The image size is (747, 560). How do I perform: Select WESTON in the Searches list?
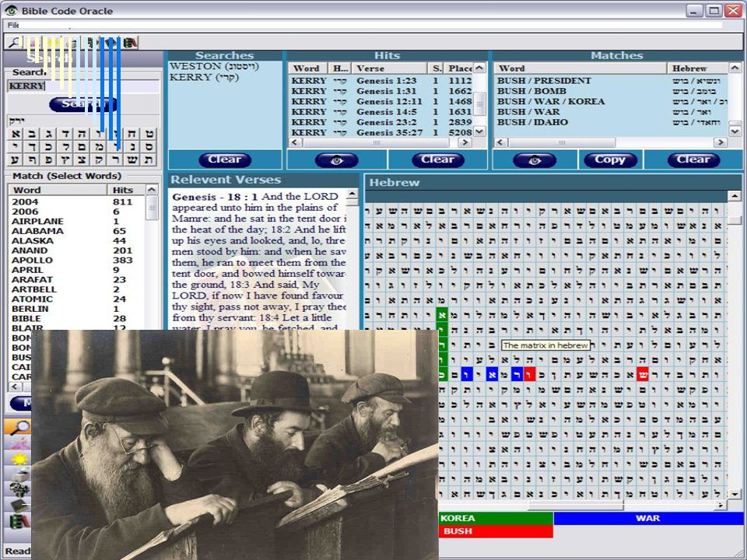point(214,67)
